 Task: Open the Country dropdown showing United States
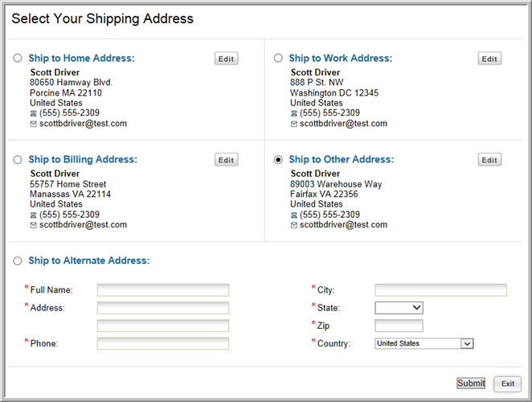424,343
